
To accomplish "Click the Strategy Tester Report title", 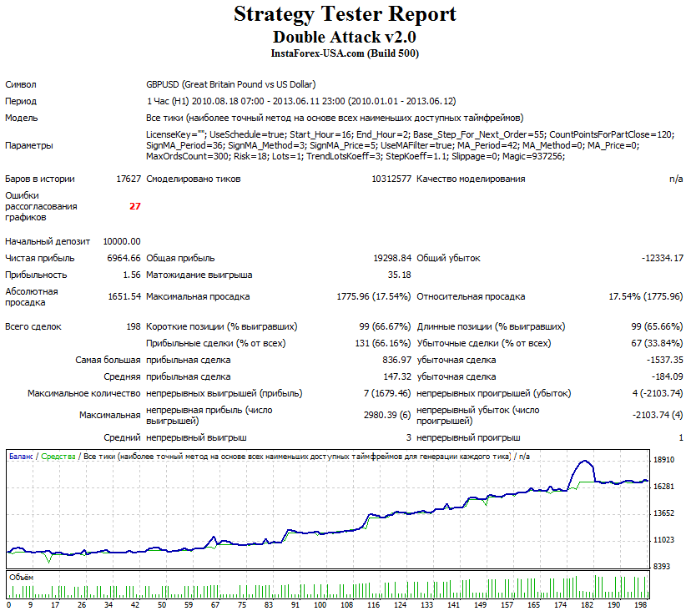I will point(343,14).
